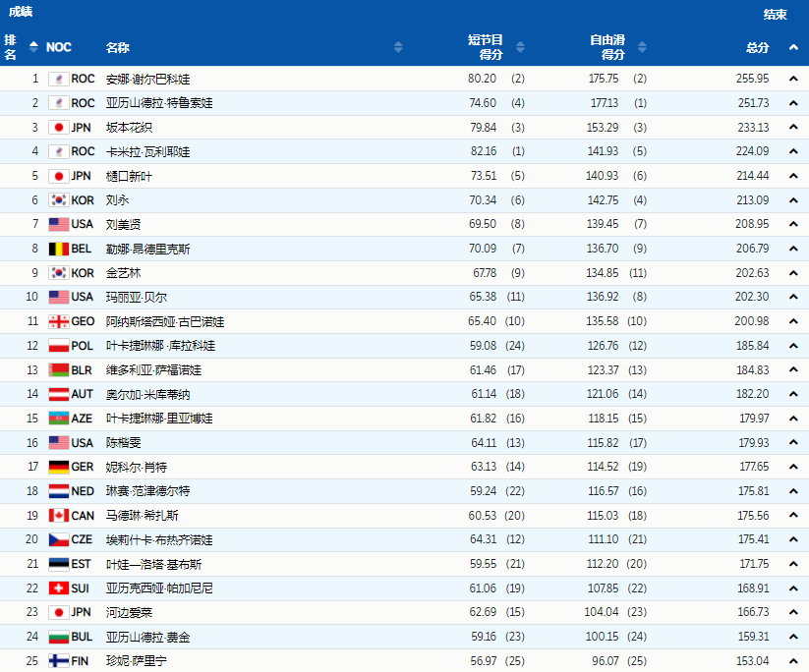Click the 成绩 results tab title
This screenshot has height=672, width=809.
21,12
